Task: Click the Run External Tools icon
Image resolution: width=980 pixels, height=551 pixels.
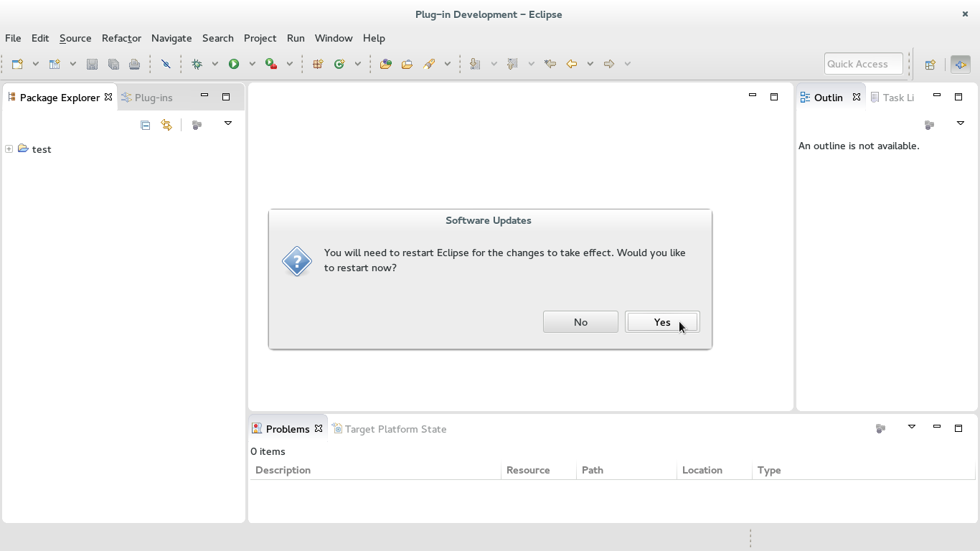Action: 271,64
